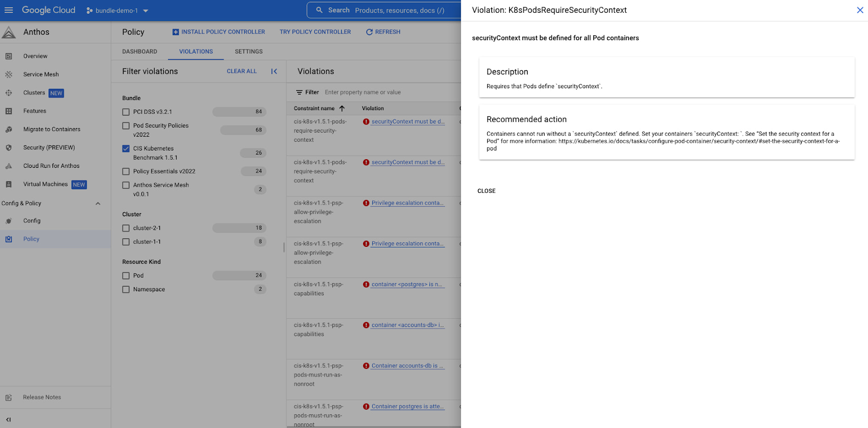Filter violations by cluster-1-1

[x=126, y=242]
